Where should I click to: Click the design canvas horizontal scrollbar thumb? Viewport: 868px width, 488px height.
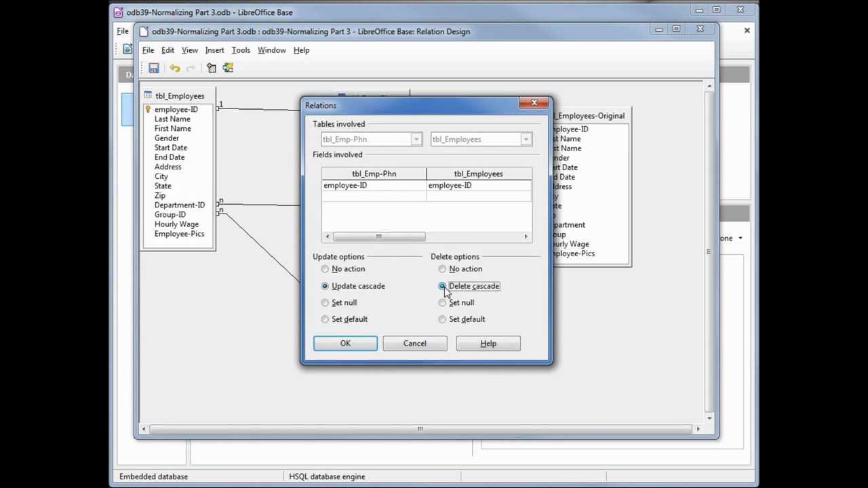pyautogui.click(x=420, y=428)
